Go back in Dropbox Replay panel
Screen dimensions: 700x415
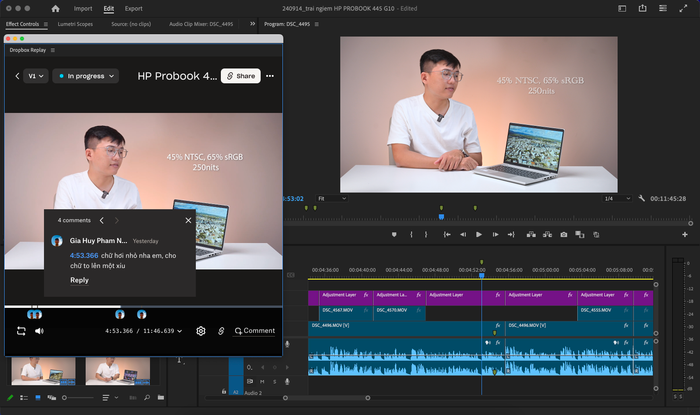point(17,76)
